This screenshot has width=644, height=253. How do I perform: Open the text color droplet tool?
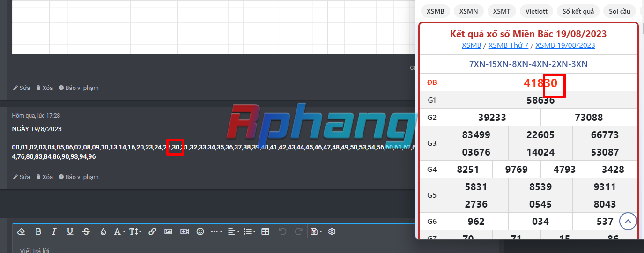104,231
